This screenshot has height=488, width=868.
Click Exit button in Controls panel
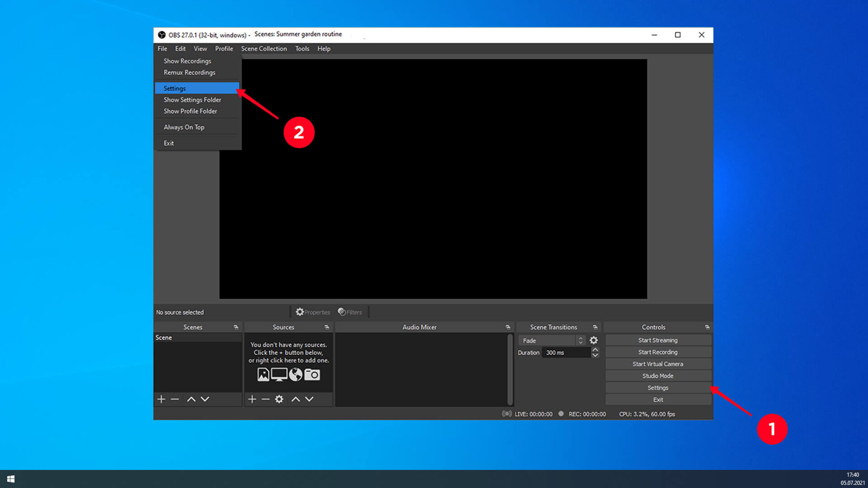658,400
